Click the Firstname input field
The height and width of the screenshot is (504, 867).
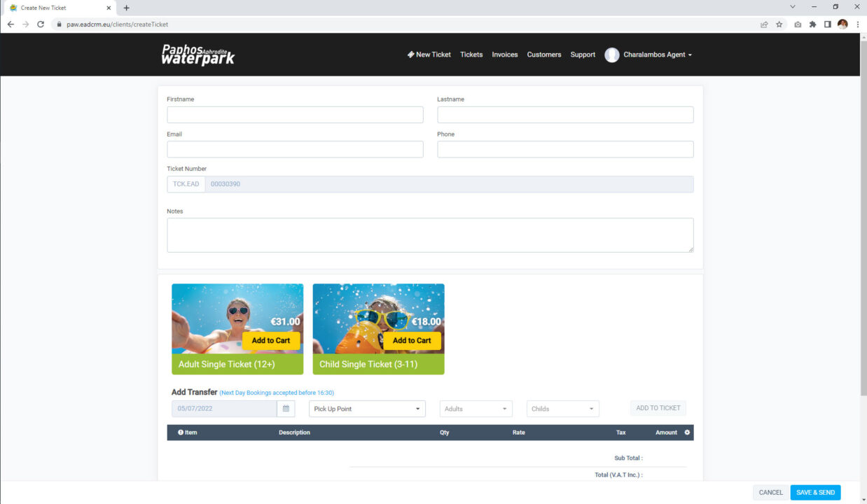(295, 115)
